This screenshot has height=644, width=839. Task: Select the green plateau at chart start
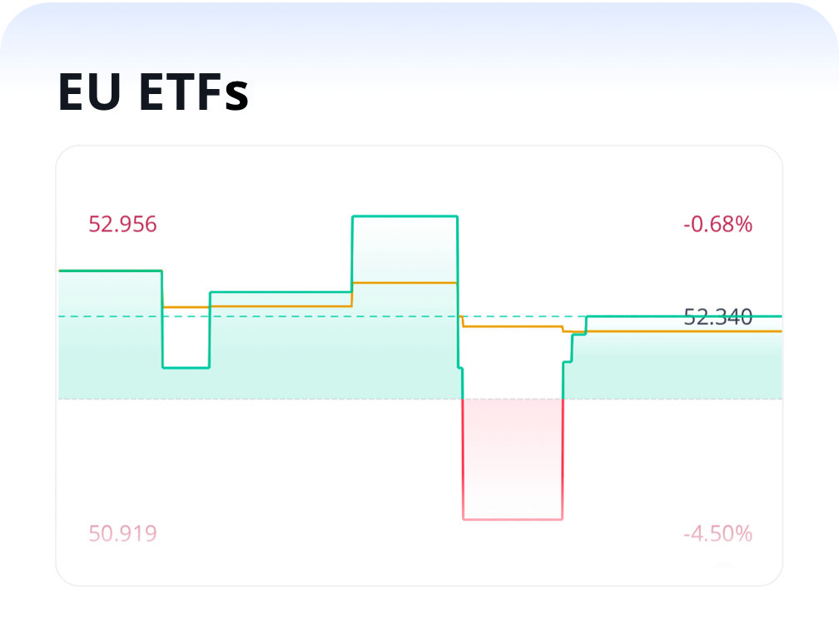coord(108,271)
